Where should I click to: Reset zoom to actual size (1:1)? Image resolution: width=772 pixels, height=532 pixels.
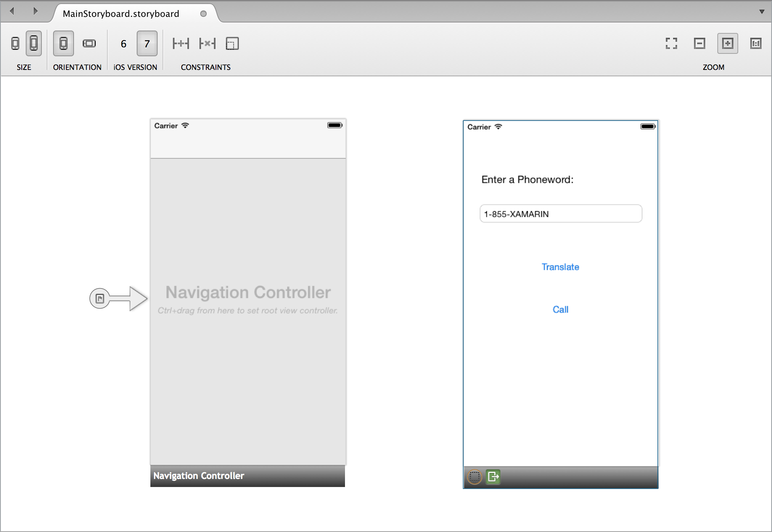click(756, 43)
